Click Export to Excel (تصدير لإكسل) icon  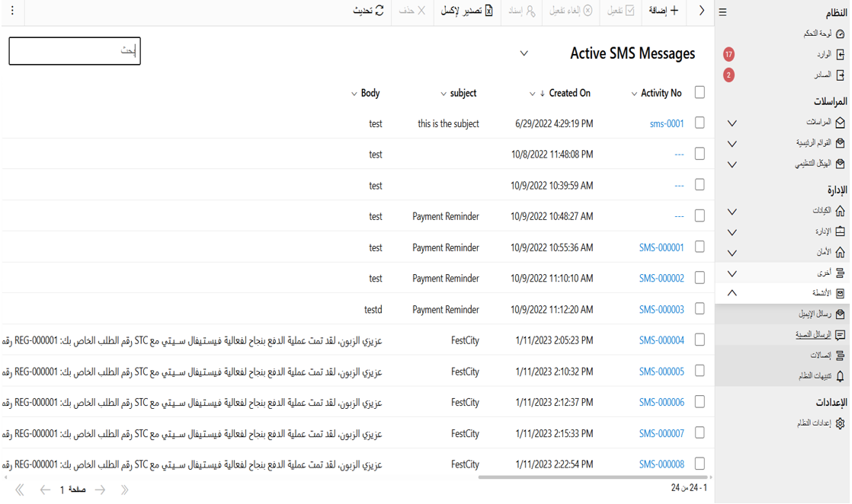tap(489, 11)
